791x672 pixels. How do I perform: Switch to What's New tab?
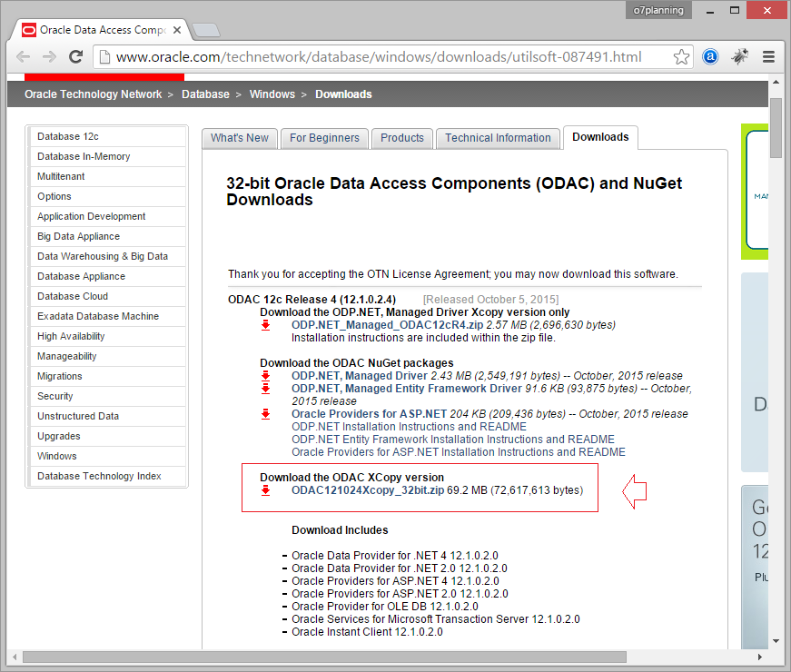tap(240, 138)
